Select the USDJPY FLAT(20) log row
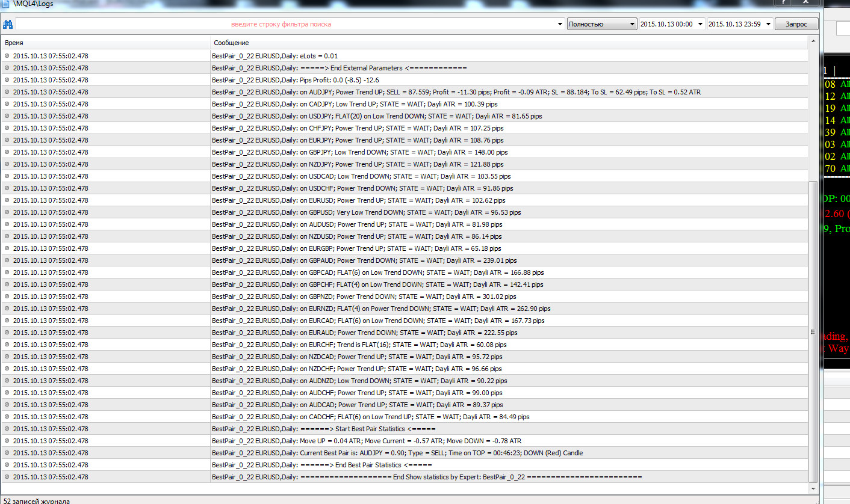850x504 pixels. (x=405, y=116)
